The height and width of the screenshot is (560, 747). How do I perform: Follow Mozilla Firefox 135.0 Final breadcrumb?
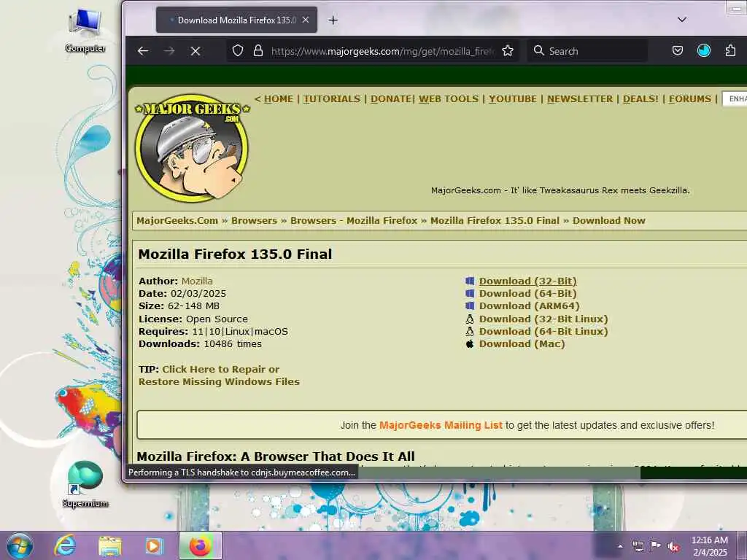495,220
